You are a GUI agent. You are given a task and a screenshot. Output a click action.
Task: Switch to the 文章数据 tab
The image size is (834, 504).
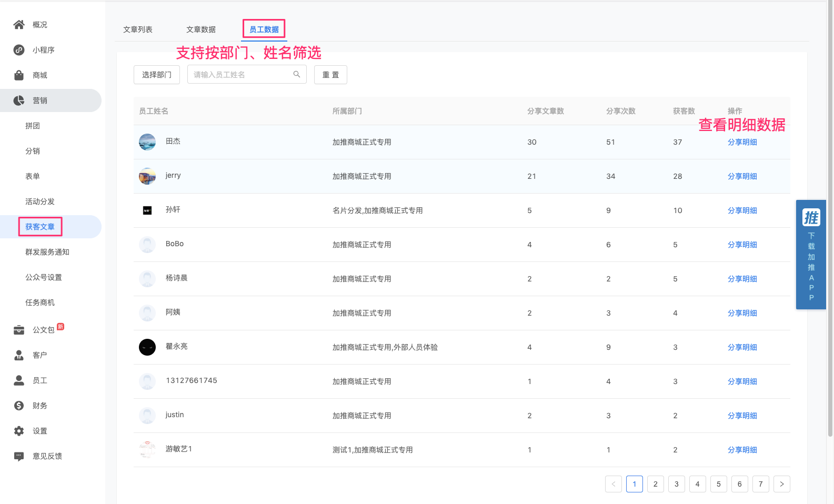click(x=201, y=29)
